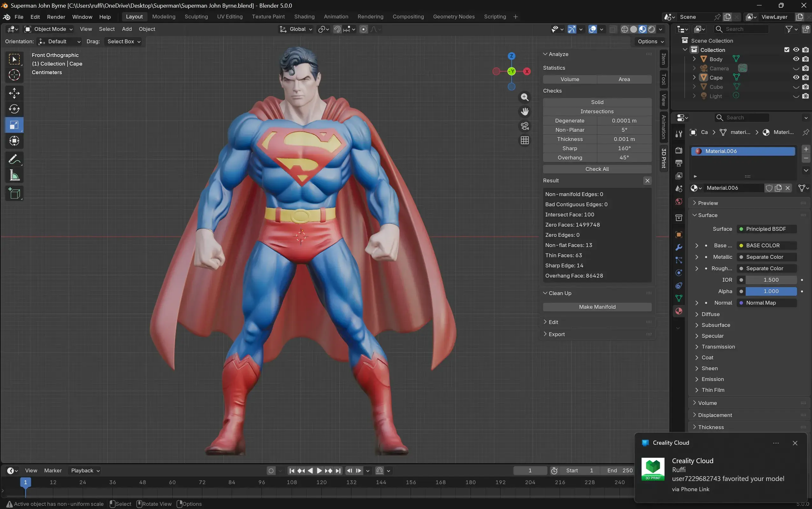This screenshot has width=812, height=509.
Task: Open the File menu
Action: coord(19,17)
